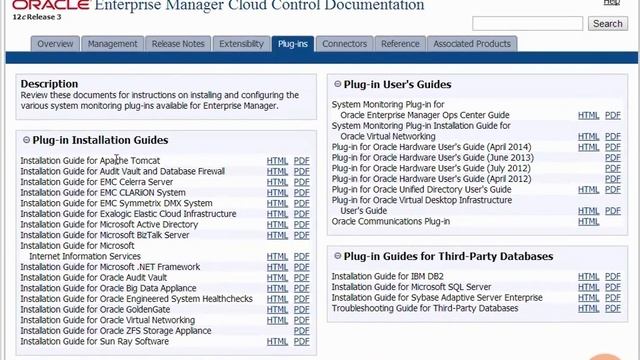Click 'Installation Guide for IBM DB2' text
640x360 pixels.
[387, 276]
